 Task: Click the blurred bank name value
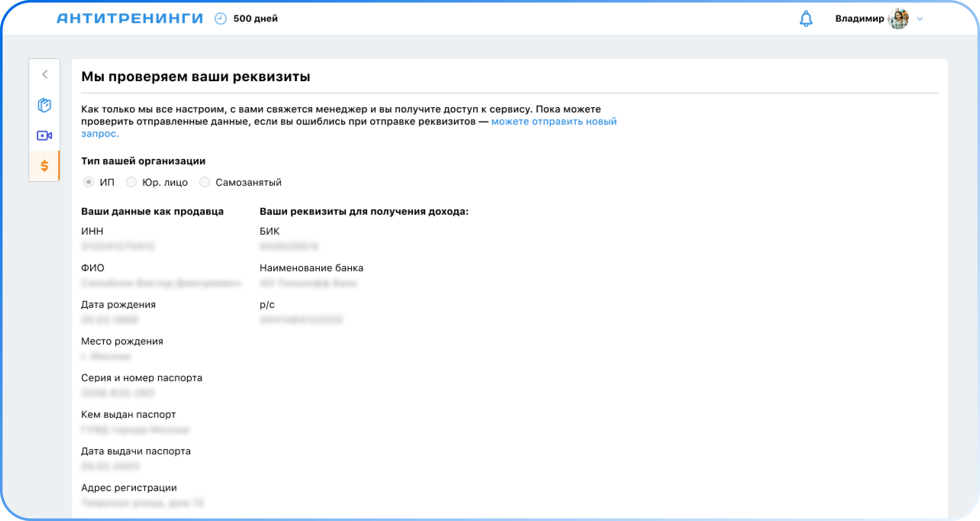pyautogui.click(x=308, y=283)
